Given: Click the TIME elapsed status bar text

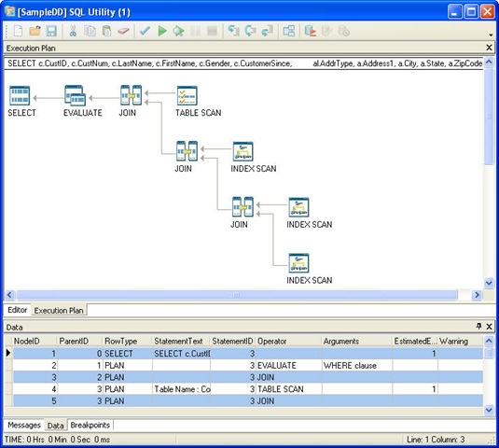Looking at the screenshot, I should click(57, 440).
